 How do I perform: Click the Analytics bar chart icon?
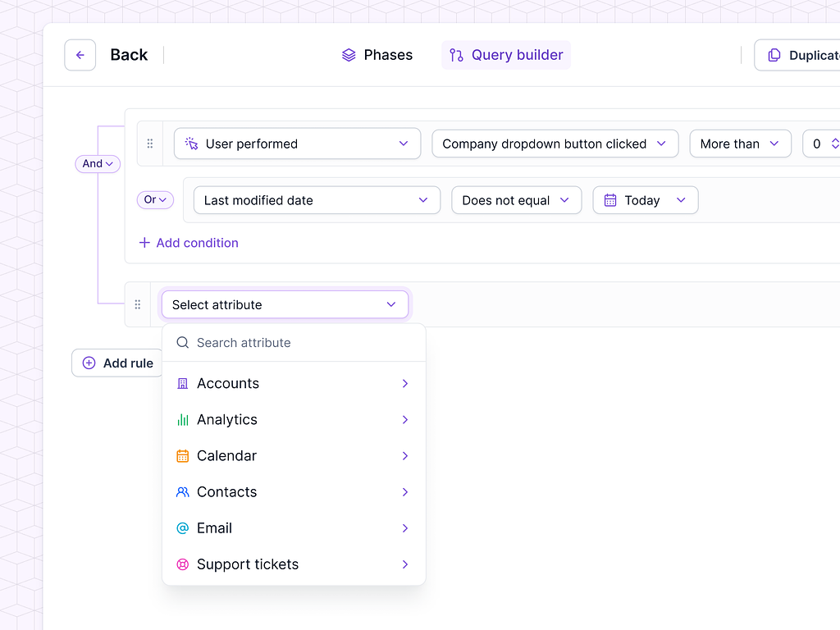tap(183, 419)
